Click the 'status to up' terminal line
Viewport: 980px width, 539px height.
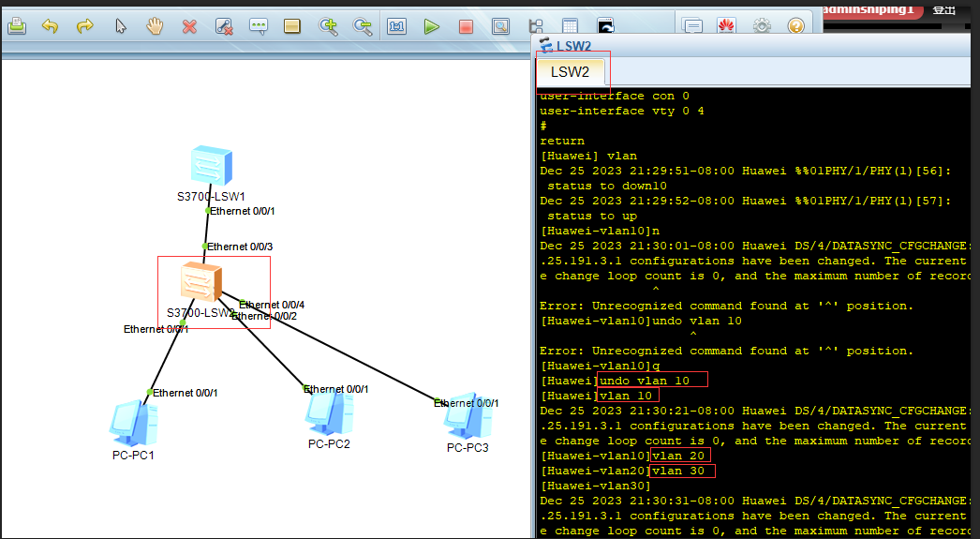click(x=592, y=216)
